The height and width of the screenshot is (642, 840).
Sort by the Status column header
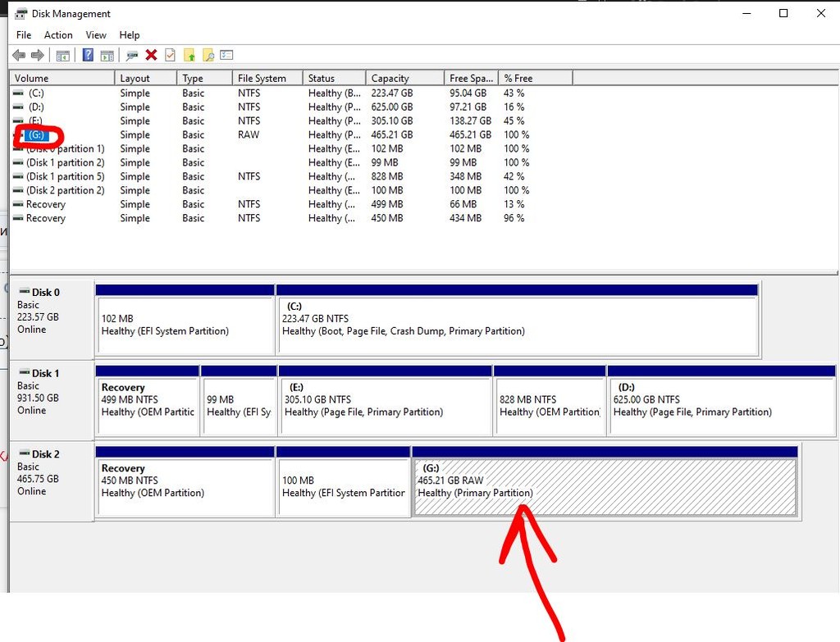tap(335, 78)
